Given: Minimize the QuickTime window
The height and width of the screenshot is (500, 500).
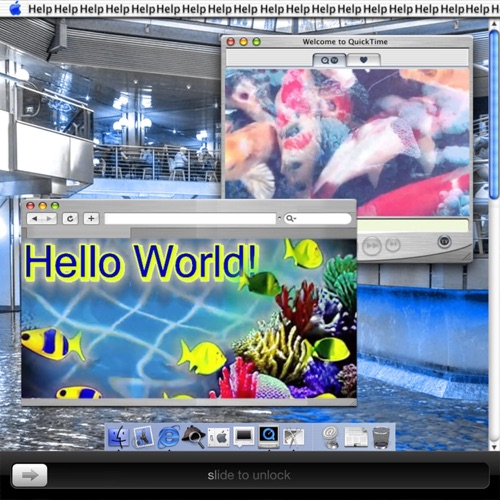Looking at the screenshot, I should click(244, 42).
